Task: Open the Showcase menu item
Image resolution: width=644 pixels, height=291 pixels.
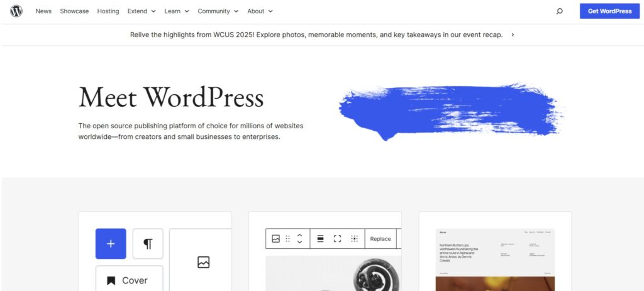Action: pos(74,11)
